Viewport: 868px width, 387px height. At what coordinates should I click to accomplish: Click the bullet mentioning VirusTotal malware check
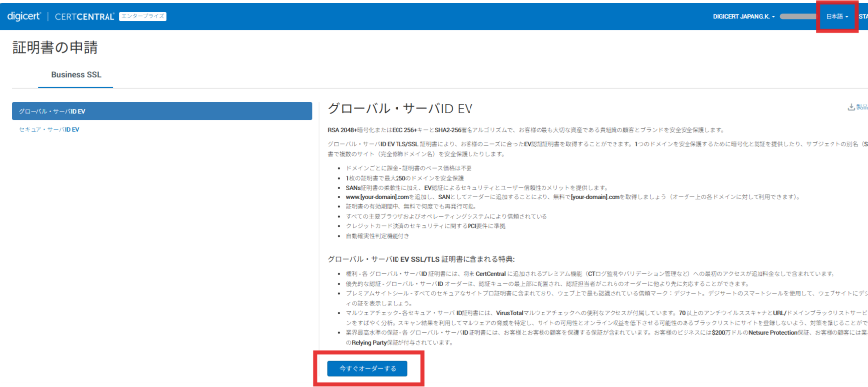606,317
